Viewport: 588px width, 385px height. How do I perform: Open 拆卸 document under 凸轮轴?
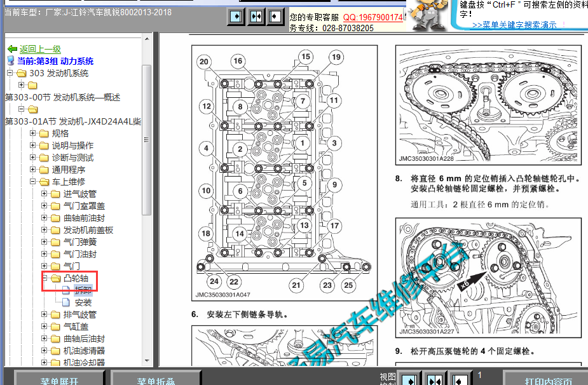[x=83, y=290]
